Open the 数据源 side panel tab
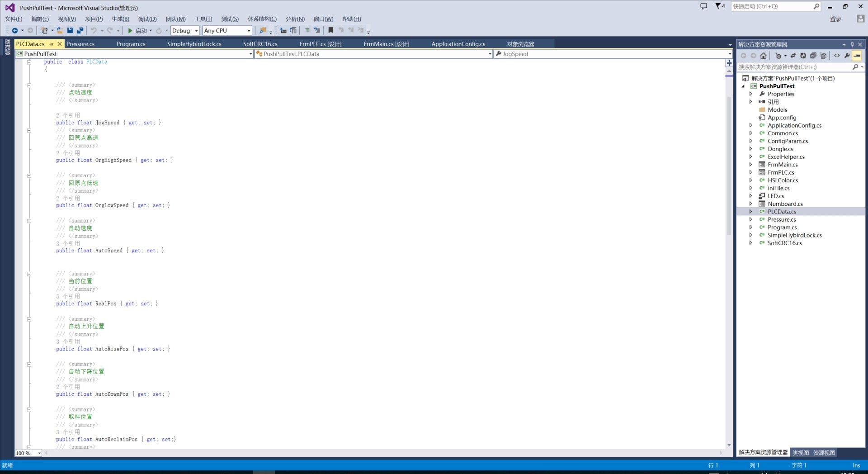Viewport: 868px width, 474px height. click(x=7, y=47)
